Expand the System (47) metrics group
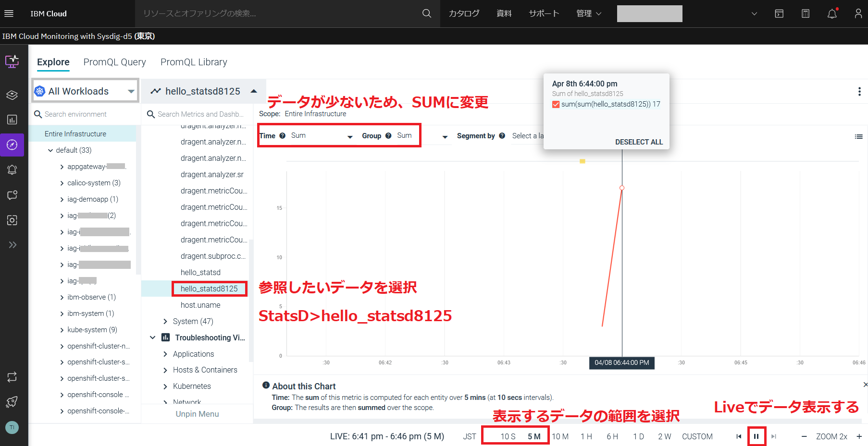The width and height of the screenshot is (868, 446). pyautogui.click(x=165, y=321)
